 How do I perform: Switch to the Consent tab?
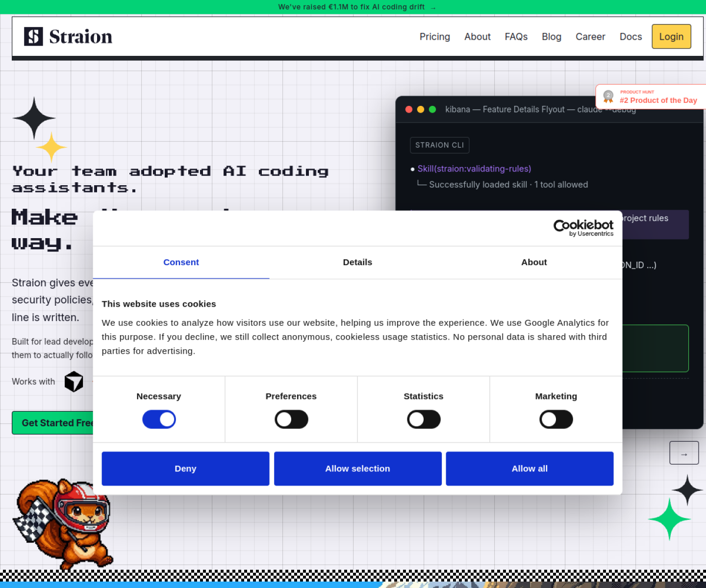pos(181,262)
